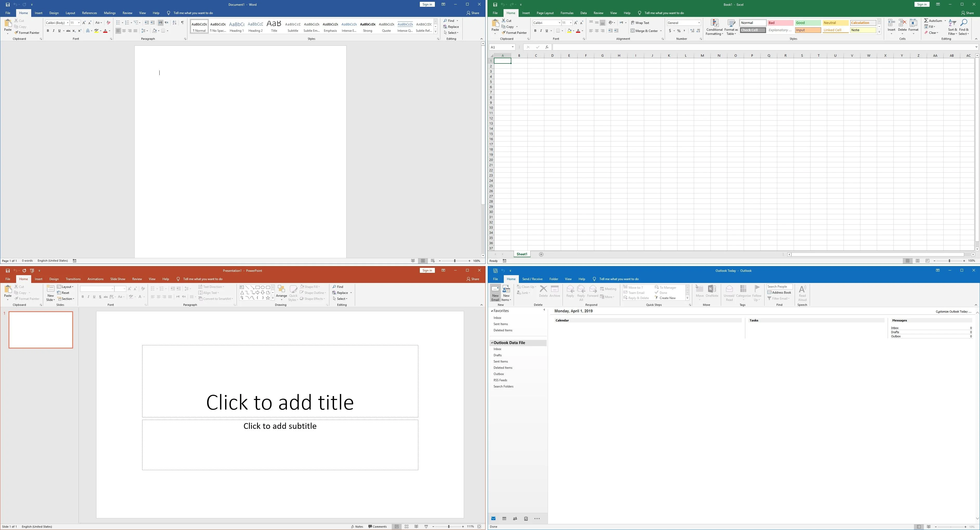Open the font size dropdown in Word

79,23
